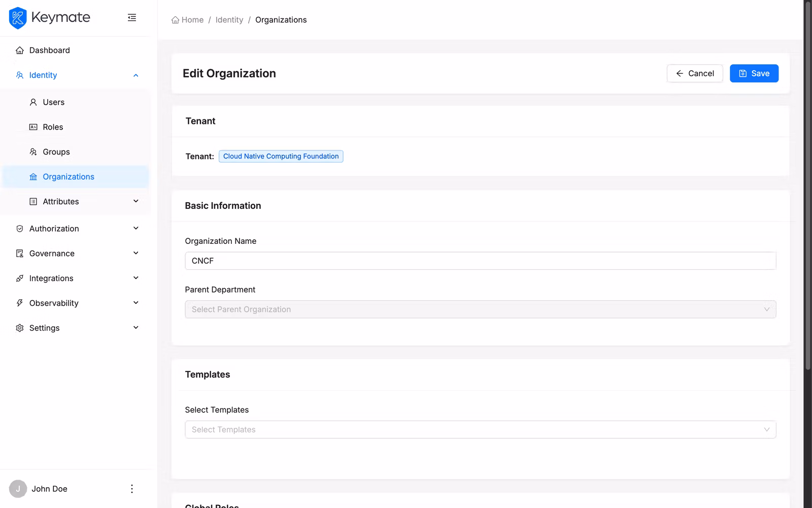This screenshot has height=508, width=812.
Task: Click the Organizations building icon
Action: point(32,176)
